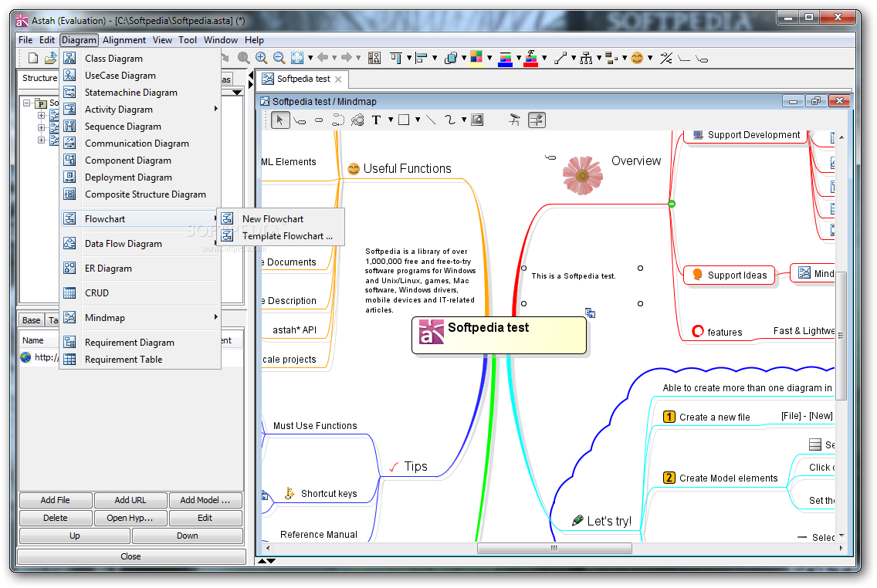Image resolution: width=877 pixels, height=588 pixels.
Task: Click the Add File button
Action: point(56,500)
